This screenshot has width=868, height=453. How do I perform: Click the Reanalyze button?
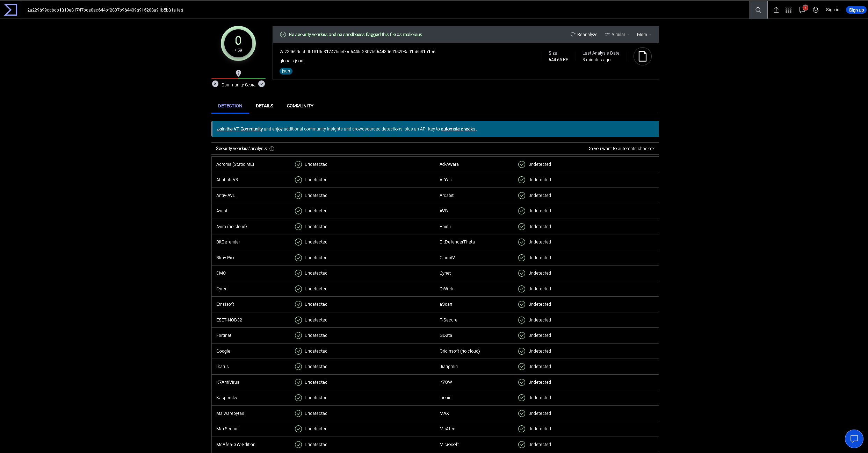584,34
